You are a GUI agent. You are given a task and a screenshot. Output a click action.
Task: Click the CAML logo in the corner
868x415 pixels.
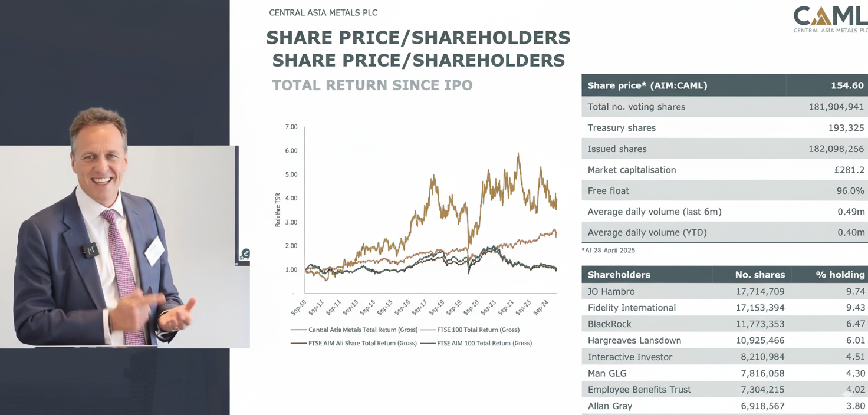(830, 19)
